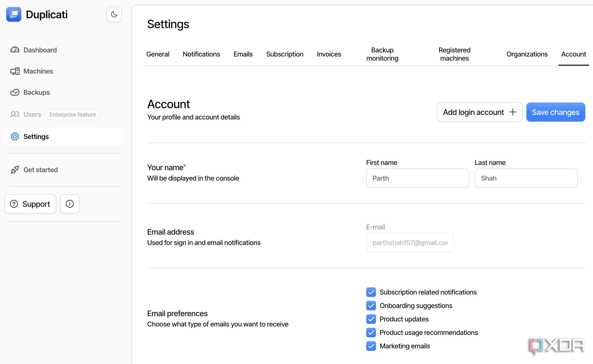The image size is (593, 364).
Task: Select the Account tab
Action: pos(574,54)
